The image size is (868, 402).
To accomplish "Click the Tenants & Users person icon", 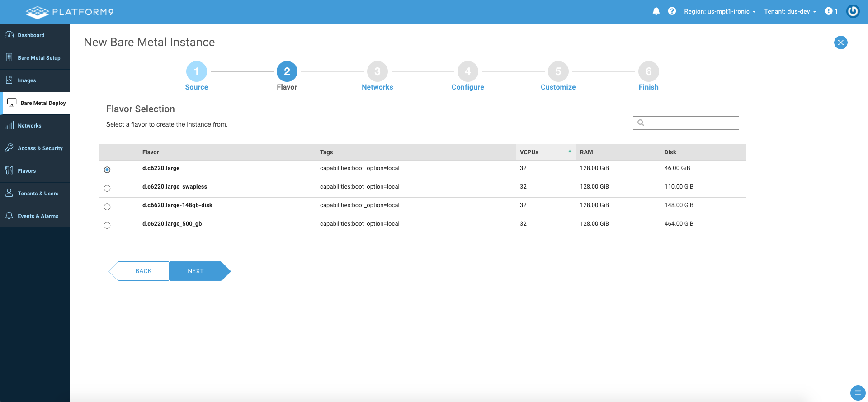I will (x=9, y=193).
